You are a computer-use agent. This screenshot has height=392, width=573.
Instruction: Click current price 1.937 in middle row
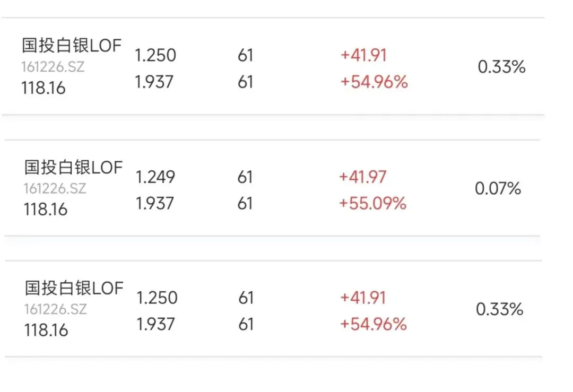coord(155,204)
